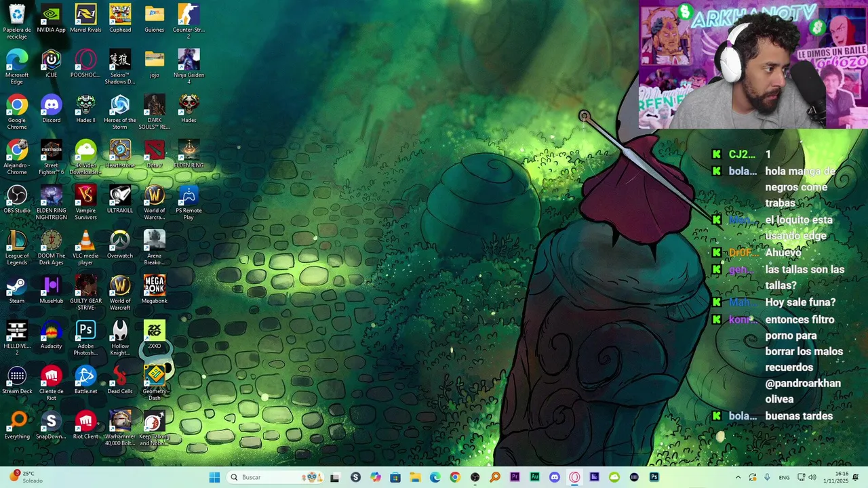Image resolution: width=868 pixels, height=488 pixels.
Task: Select the Cuphead desktop icon
Action: pyautogui.click(x=120, y=18)
